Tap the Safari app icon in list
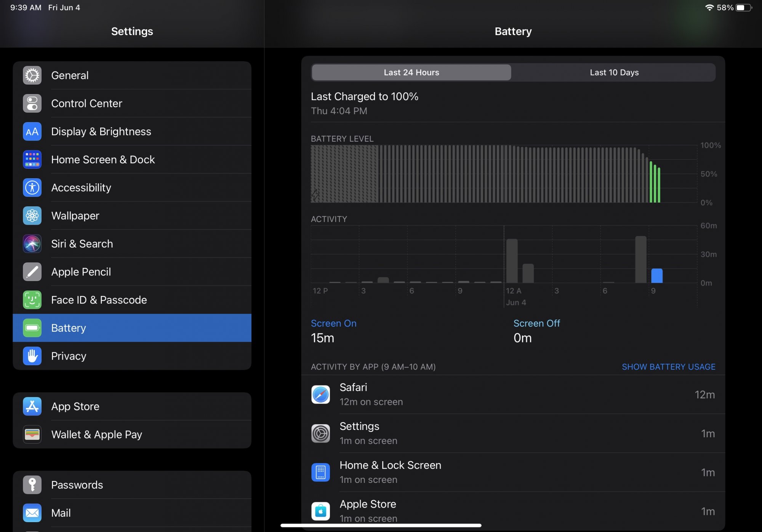The width and height of the screenshot is (762, 532). pyautogui.click(x=320, y=395)
